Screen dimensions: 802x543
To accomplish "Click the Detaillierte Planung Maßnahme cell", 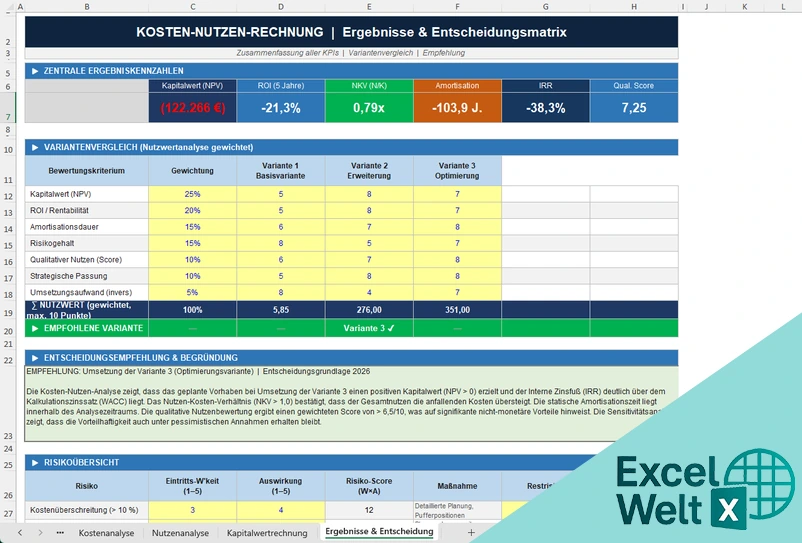I will [457, 510].
